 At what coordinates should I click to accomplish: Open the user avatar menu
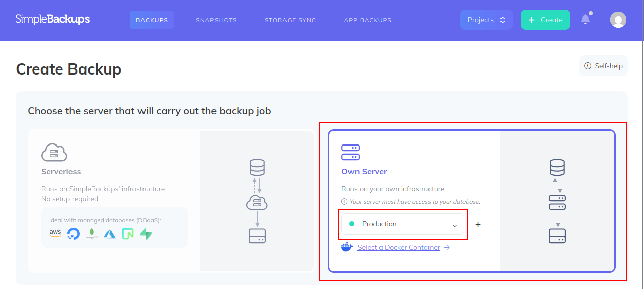point(618,20)
